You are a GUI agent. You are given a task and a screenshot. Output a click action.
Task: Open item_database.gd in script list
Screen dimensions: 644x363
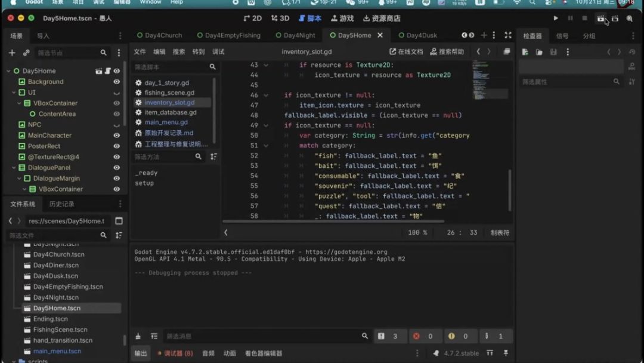click(170, 112)
